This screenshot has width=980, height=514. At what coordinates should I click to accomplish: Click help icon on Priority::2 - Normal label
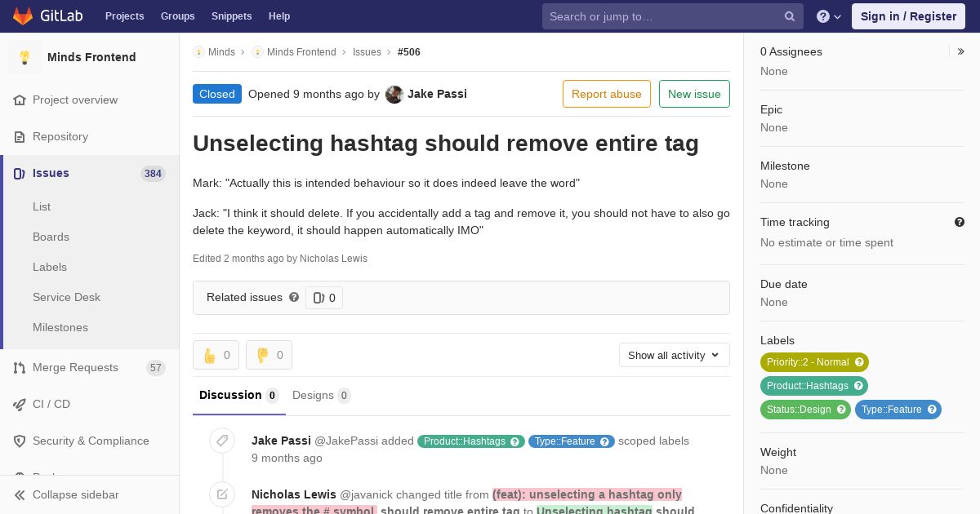(859, 362)
